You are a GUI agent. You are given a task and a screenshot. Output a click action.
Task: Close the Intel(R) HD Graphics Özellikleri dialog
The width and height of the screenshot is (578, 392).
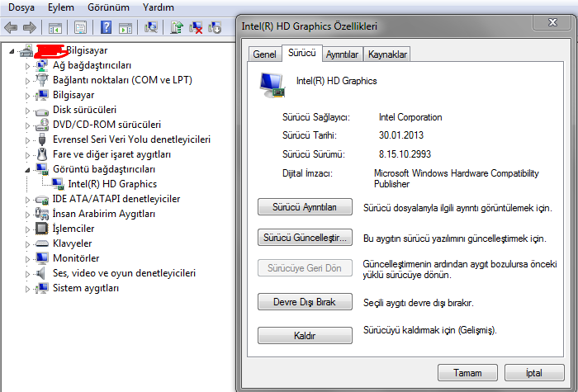pyautogui.click(x=552, y=23)
